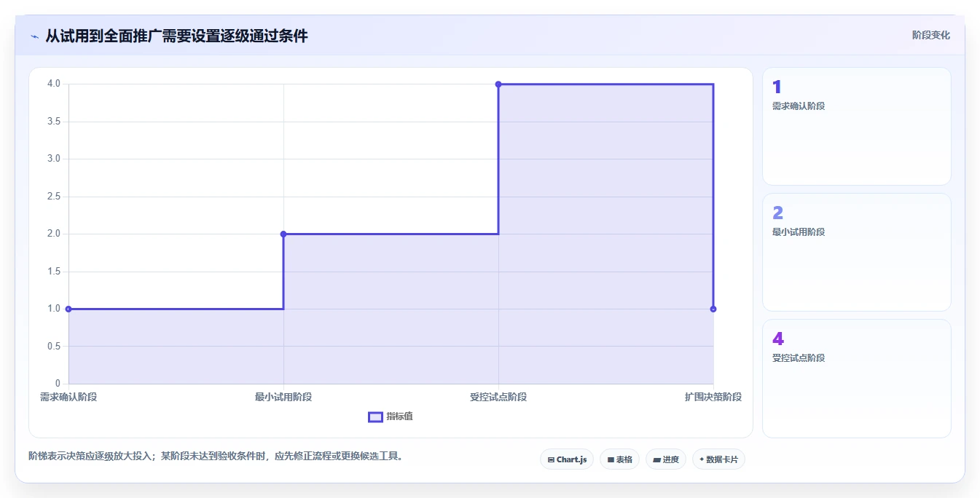Viewport: 980px width, 498px height.
Task: Select the 表格 tag pill
Action: [619, 459]
